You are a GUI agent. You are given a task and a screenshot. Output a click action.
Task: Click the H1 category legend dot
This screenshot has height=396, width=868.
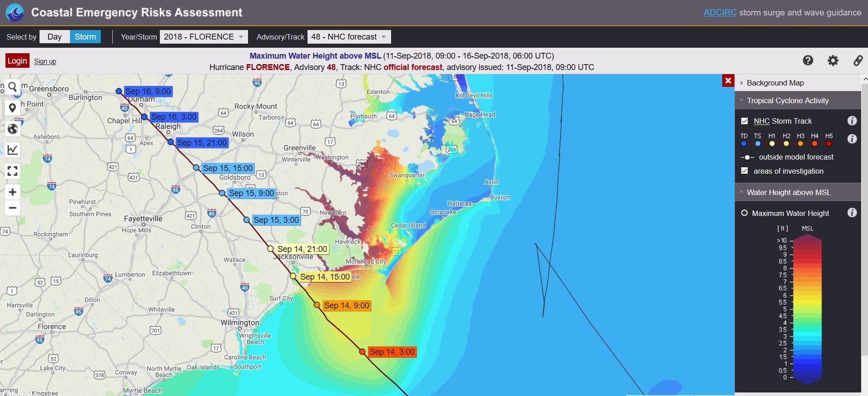click(x=772, y=144)
